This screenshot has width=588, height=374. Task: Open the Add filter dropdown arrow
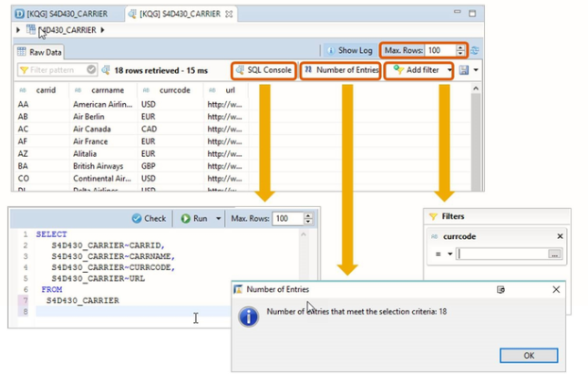(449, 69)
